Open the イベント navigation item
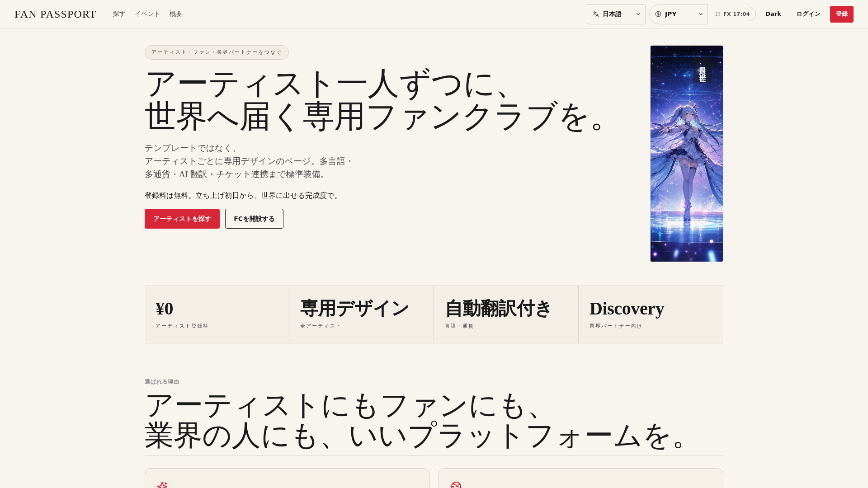This screenshot has width=868, height=488. click(x=147, y=14)
